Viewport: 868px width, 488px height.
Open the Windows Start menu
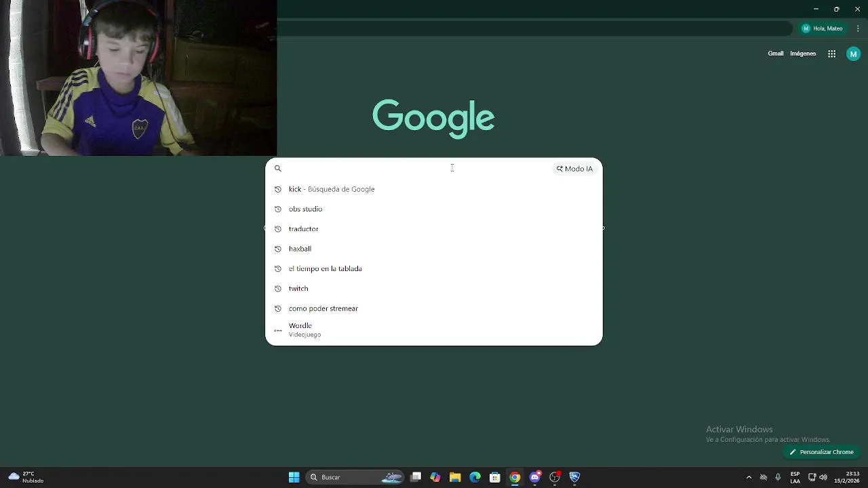coord(294,477)
